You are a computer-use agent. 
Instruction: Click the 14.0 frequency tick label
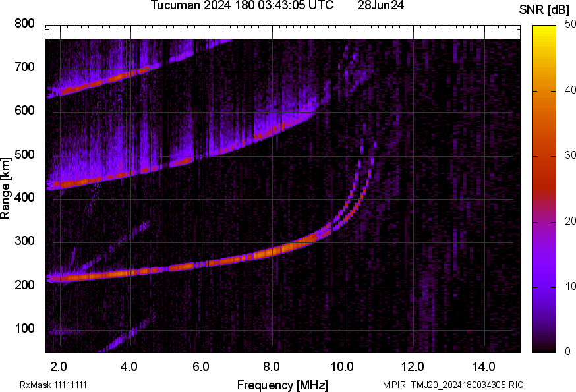[484, 366]
